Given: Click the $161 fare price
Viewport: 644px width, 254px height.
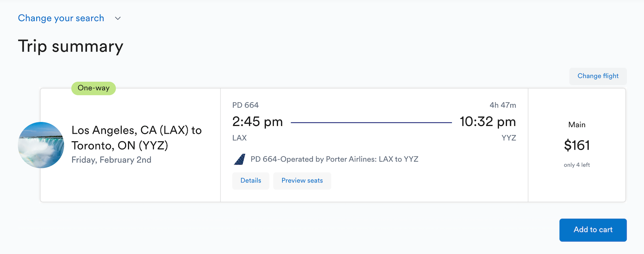Looking at the screenshot, I should (x=577, y=145).
